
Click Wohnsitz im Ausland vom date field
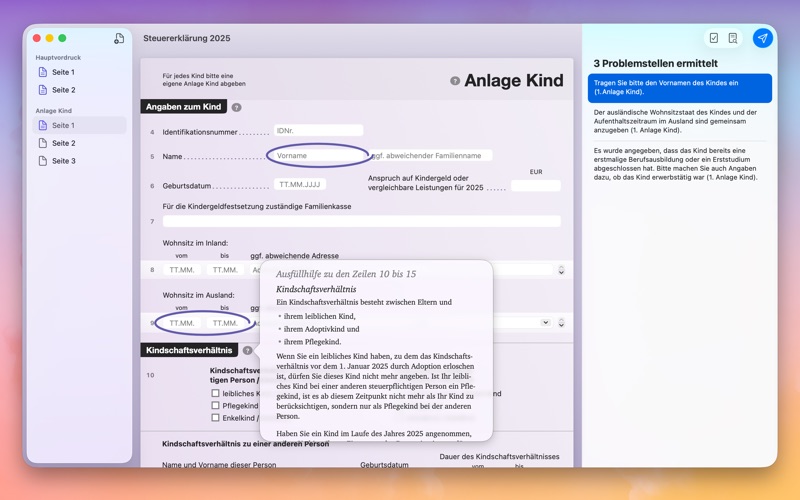click(x=182, y=323)
